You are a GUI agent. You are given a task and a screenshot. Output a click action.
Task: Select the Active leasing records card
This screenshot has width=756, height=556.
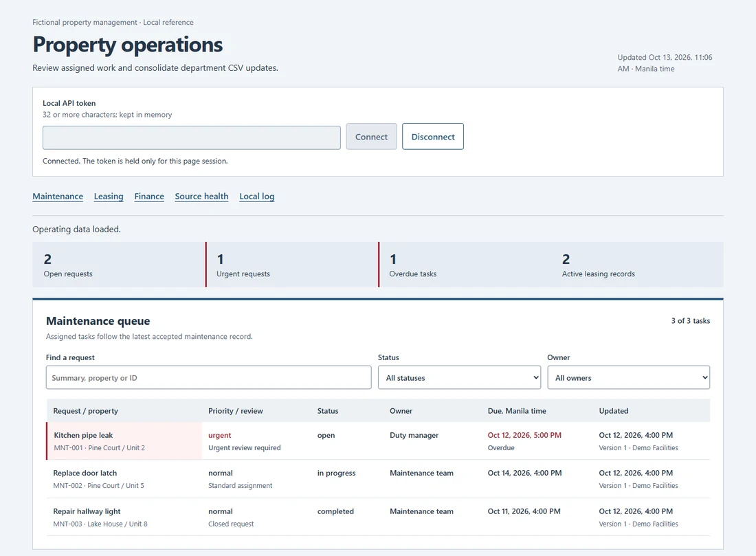637,265
